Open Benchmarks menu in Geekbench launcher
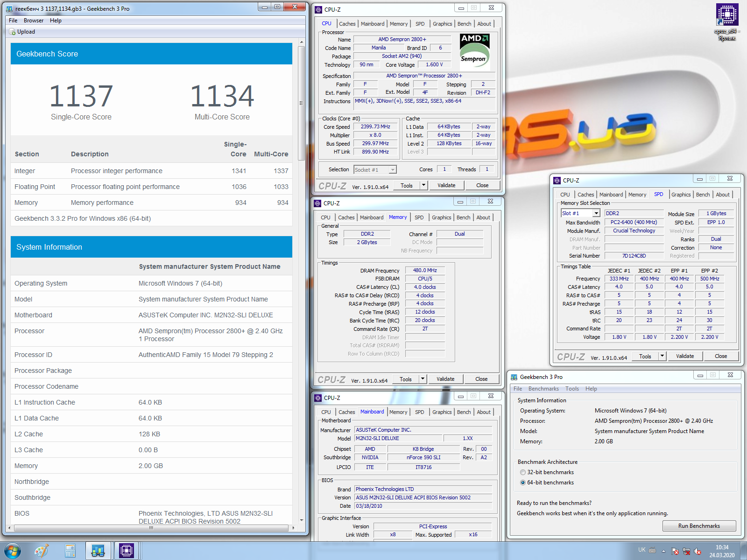This screenshot has width=747, height=560. (x=543, y=389)
